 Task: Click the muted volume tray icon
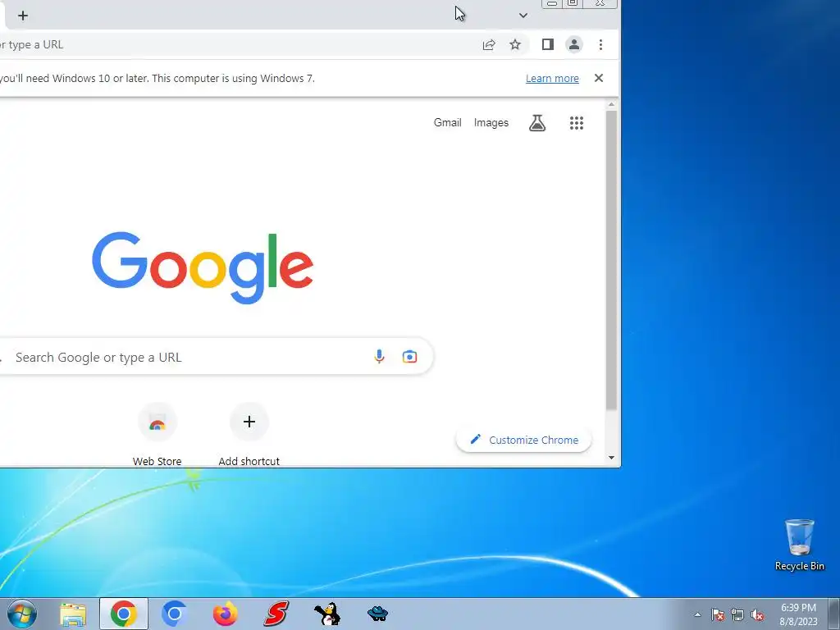pyautogui.click(x=757, y=614)
